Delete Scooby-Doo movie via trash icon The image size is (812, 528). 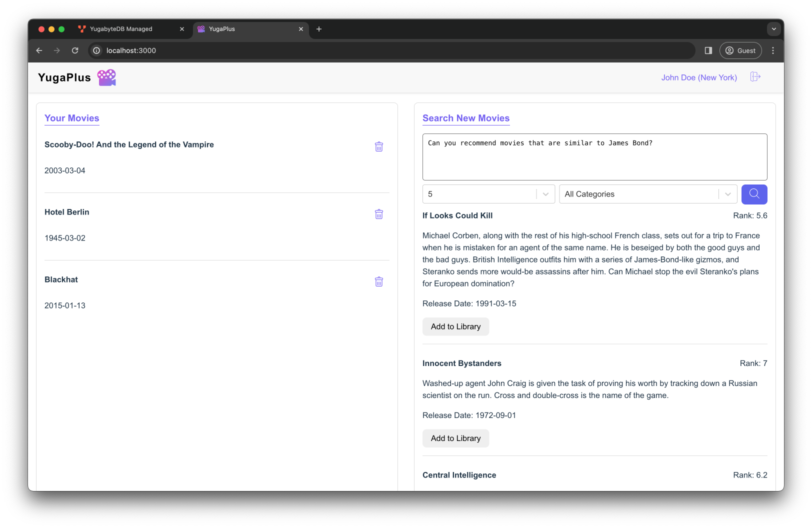click(378, 146)
